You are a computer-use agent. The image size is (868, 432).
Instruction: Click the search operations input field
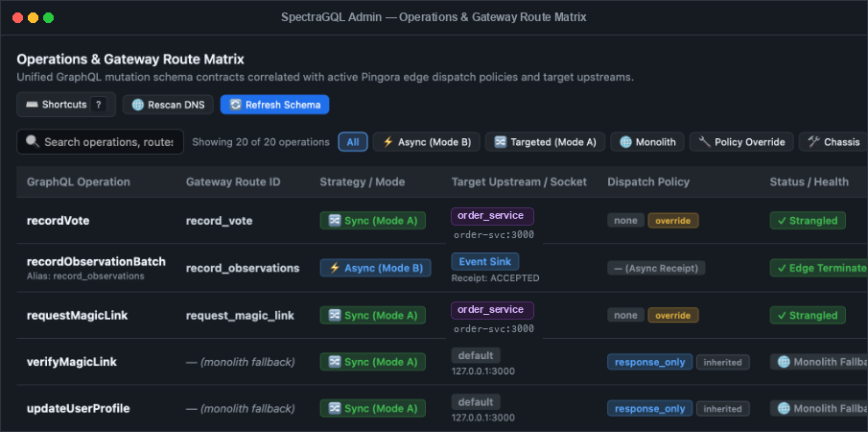[100, 142]
